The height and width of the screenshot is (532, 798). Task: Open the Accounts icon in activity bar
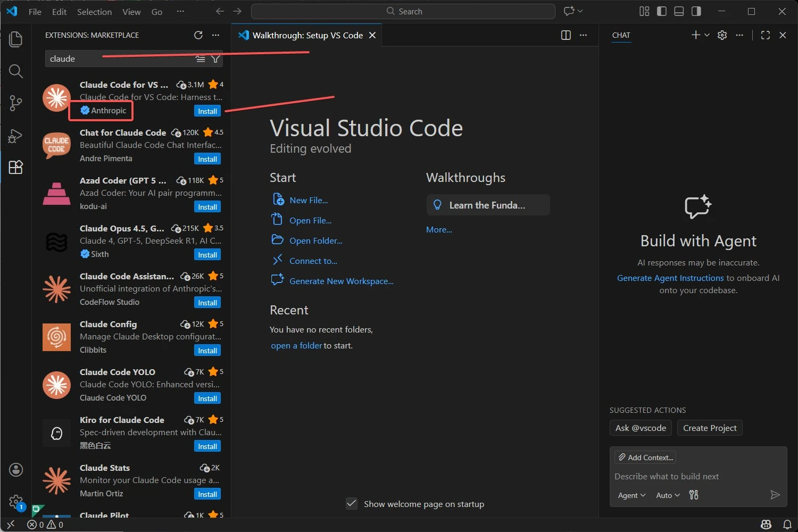(x=16, y=469)
